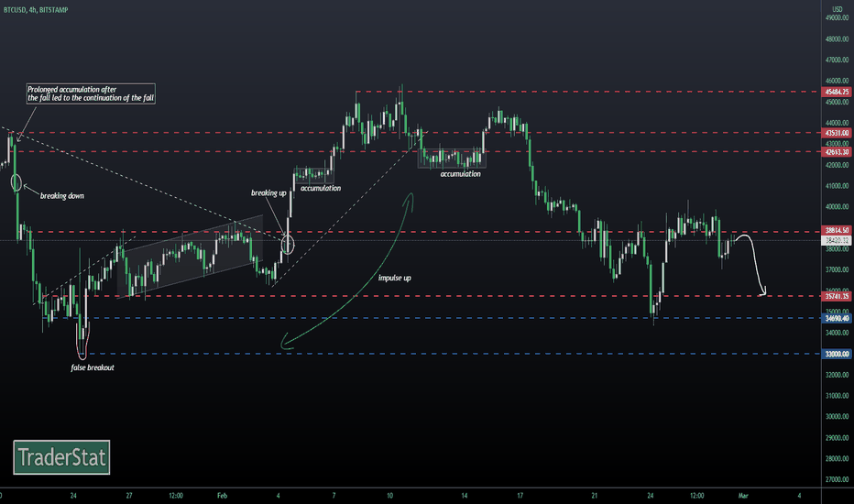Click the 17 date on time axis

point(520,496)
